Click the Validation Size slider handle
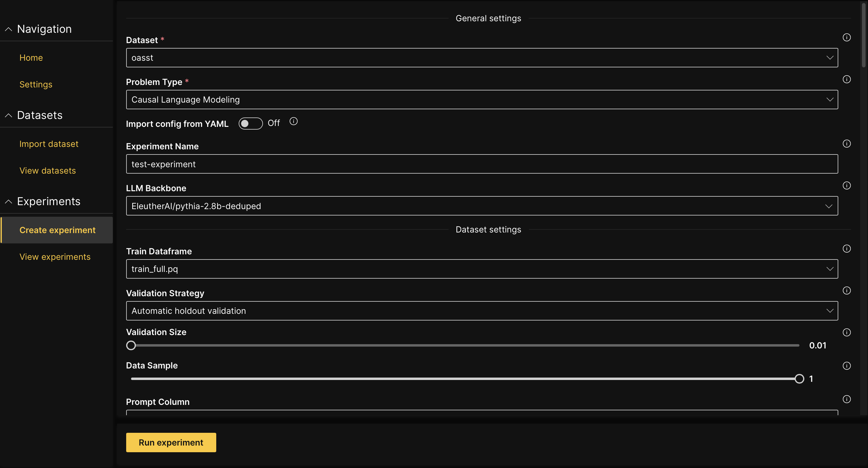This screenshot has width=868, height=468. point(131,345)
